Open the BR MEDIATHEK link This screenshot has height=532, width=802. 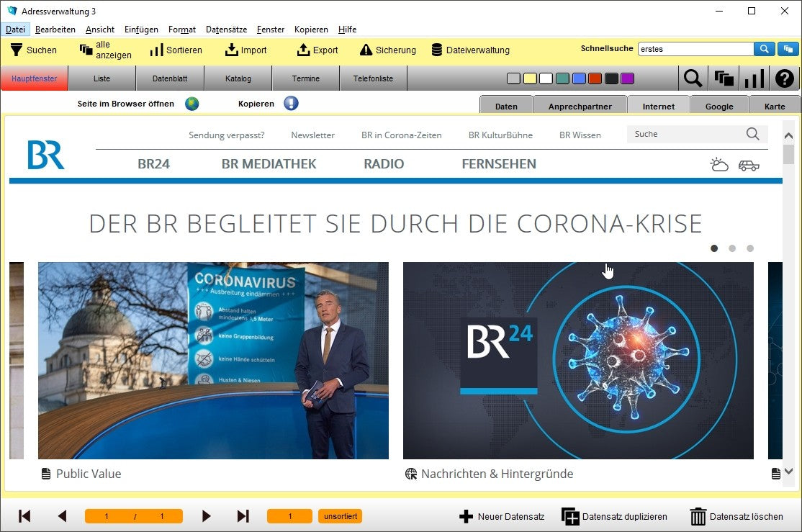click(269, 164)
